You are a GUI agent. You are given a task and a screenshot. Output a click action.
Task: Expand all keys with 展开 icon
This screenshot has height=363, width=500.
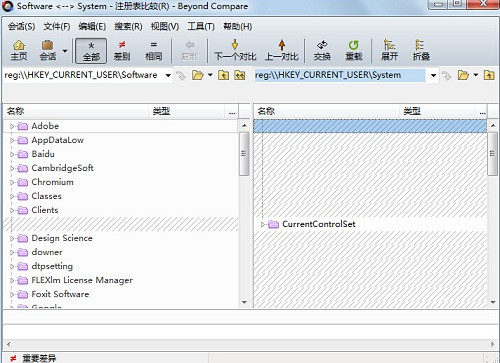coord(389,50)
